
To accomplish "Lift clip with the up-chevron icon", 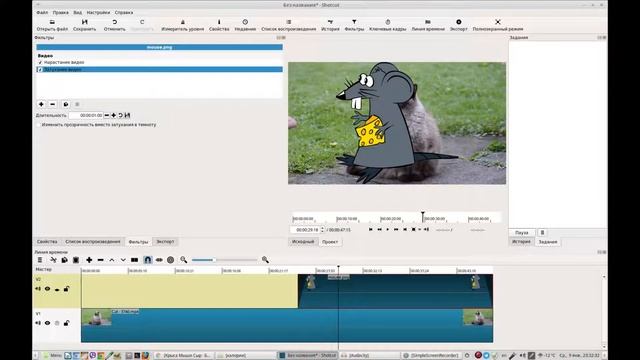I will 112,260.
